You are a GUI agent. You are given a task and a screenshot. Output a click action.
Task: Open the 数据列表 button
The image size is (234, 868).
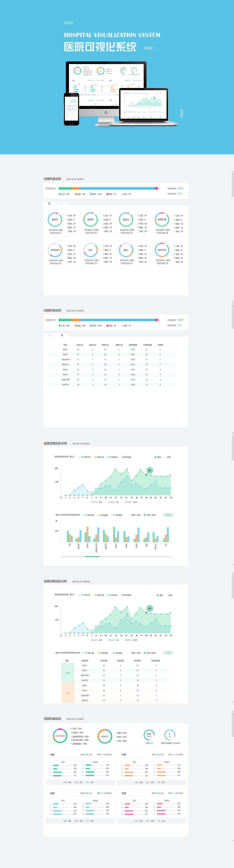168,515
